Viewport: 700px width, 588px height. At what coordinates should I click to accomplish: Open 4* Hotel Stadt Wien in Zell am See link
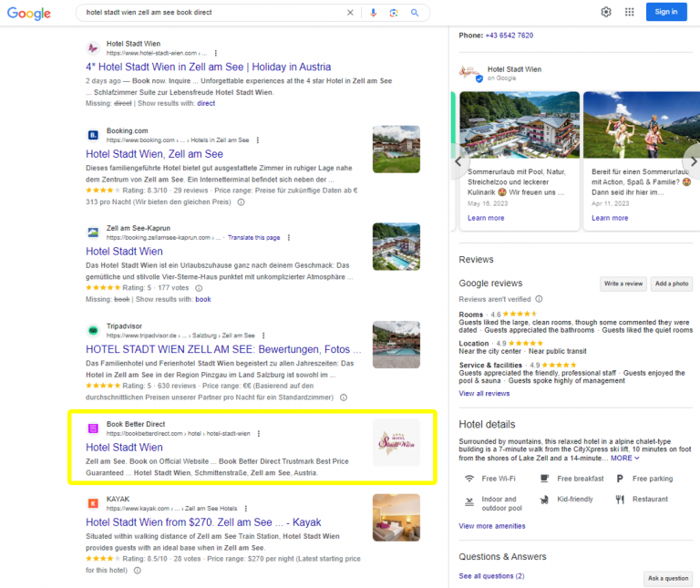(209, 67)
